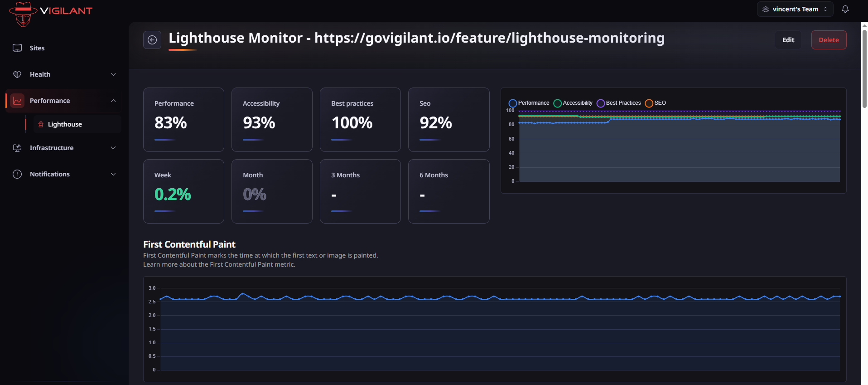Collapse the Performance menu chevron

pyautogui.click(x=113, y=101)
